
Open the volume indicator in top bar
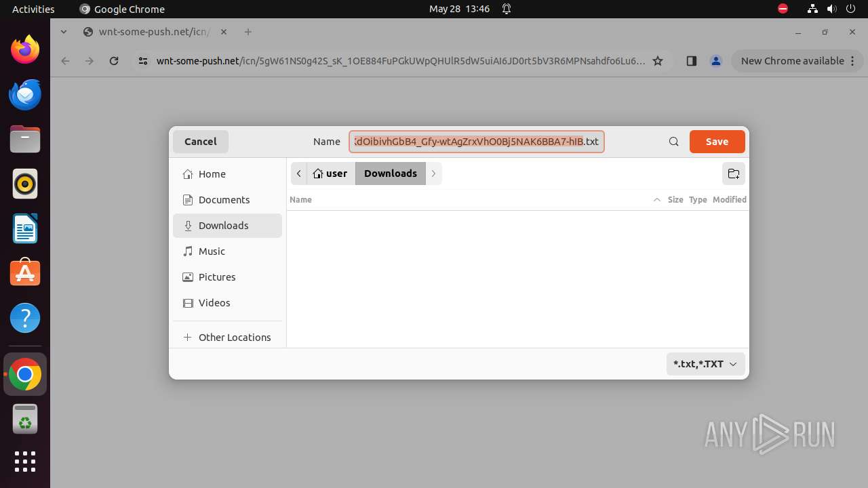coord(831,9)
